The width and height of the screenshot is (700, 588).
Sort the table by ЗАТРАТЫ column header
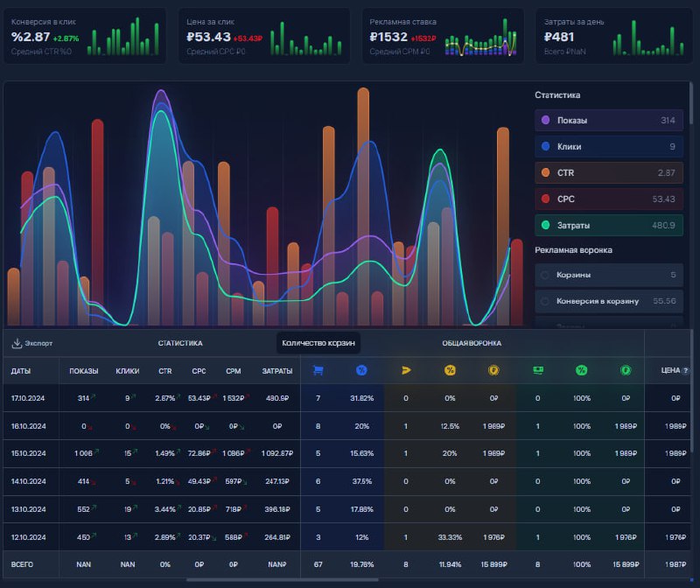coord(276,371)
